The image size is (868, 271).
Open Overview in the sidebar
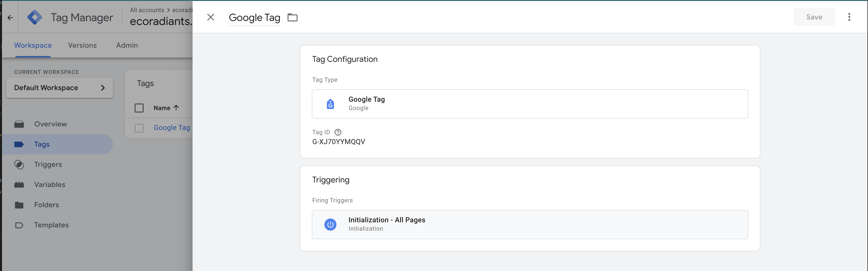click(x=51, y=124)
